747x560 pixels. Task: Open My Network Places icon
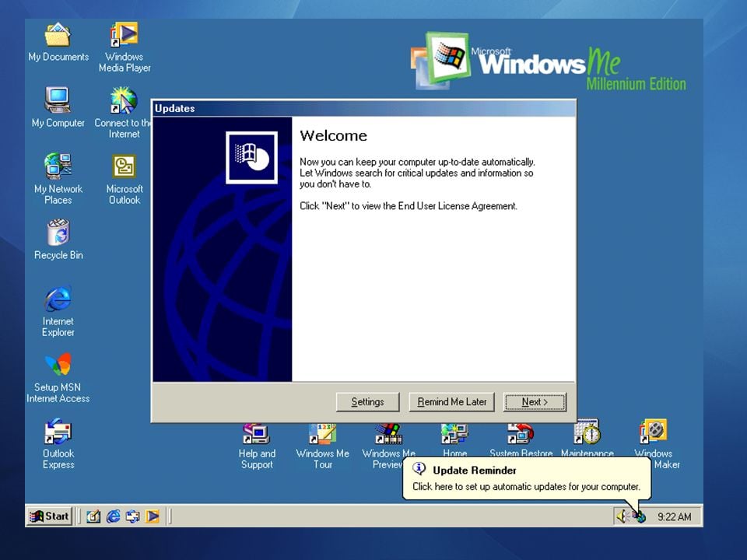58,179
